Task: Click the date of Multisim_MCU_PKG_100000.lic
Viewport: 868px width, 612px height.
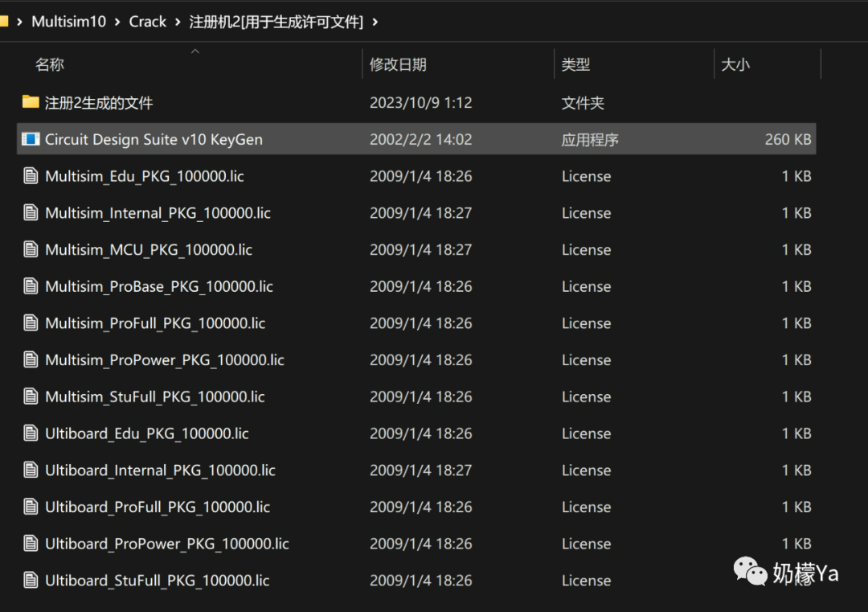Action: pyautogui.click(x=420, y=249)
